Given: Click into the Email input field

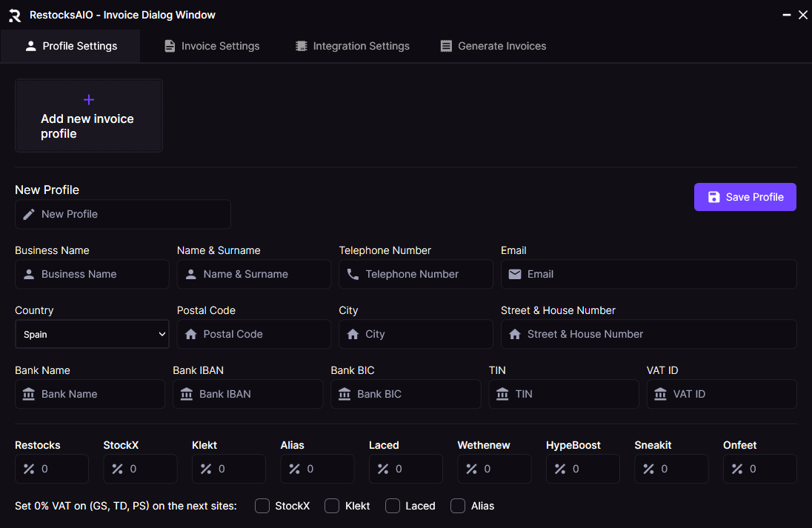Looking at the screenshot, I should pos(649,274).
